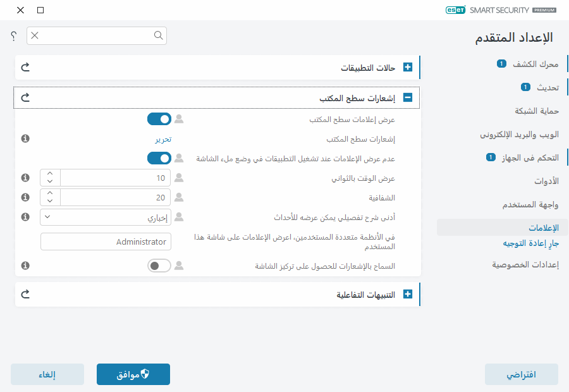The image size is (569, 392).
Task: Enable السماح بالإشعارات للحصول على تركيز الشاشة
Action: tap(159, 266)
